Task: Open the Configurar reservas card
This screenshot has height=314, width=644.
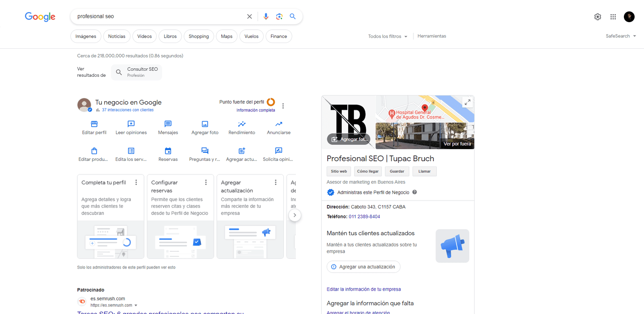Action: (x=180, y=216)
